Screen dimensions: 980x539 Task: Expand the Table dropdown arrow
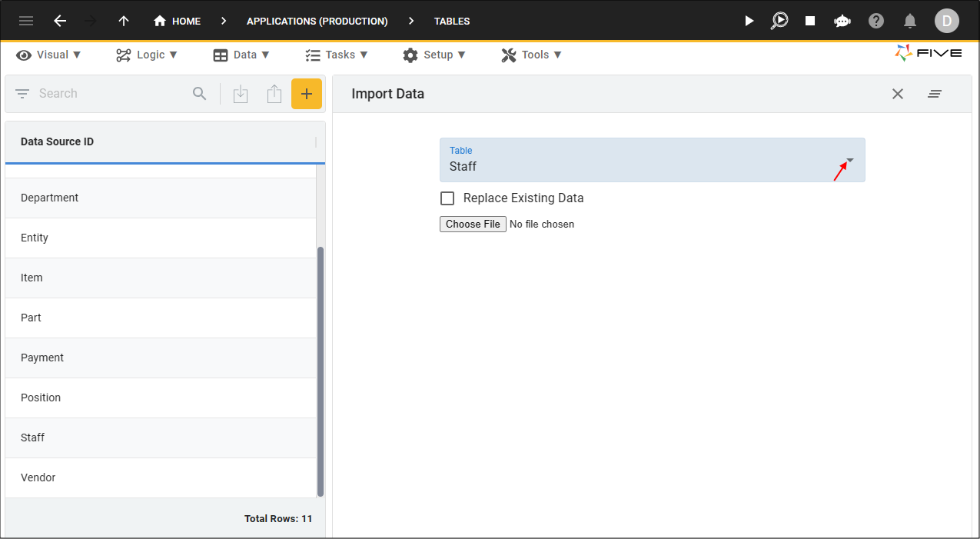pyautogui.click(x=850, y=160)
